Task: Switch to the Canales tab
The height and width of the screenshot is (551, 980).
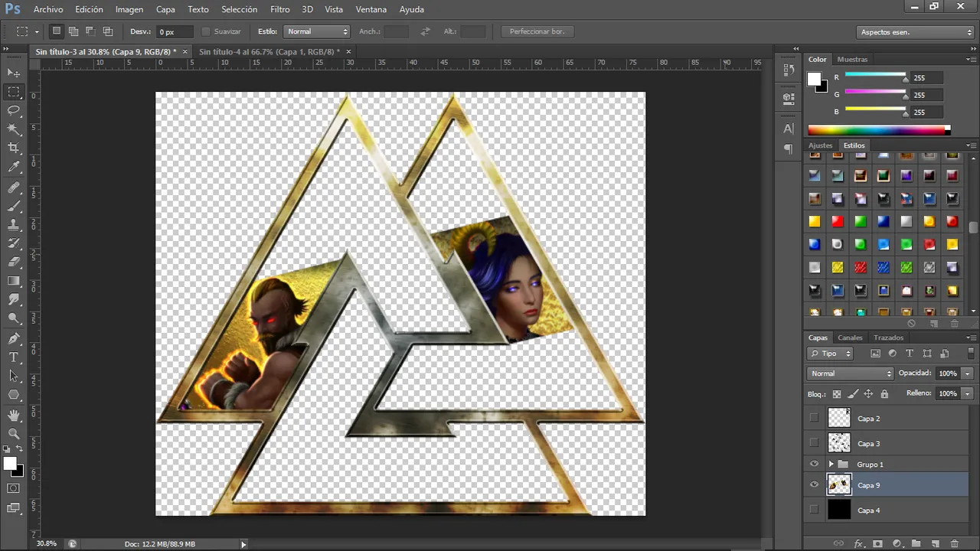Action: point(850,337)
